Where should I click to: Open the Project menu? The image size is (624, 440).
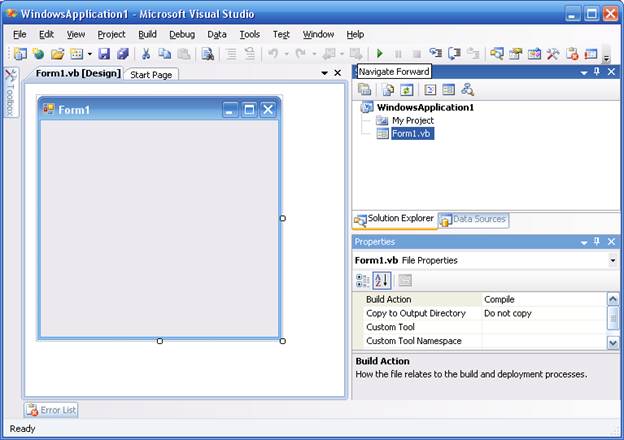(x=111, y=35)
